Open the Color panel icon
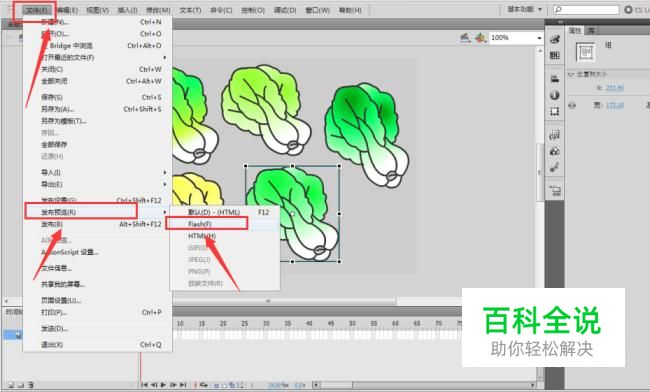Screen dimensions: 650x392 pos(555,39)
